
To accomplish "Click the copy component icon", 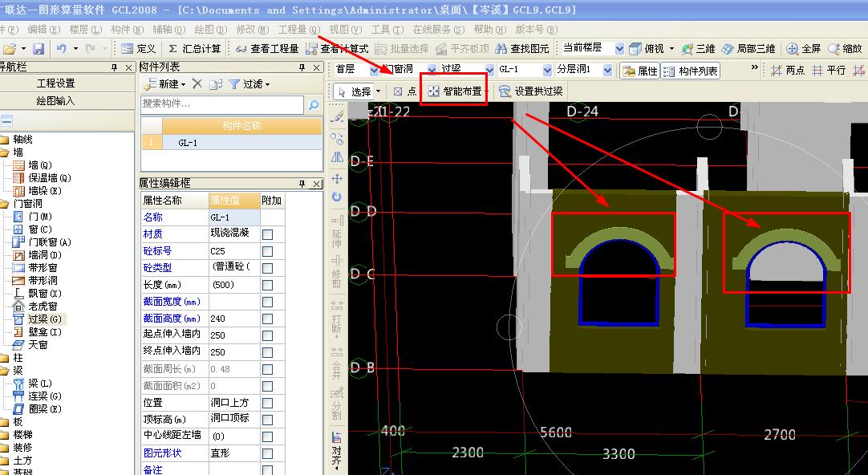I will click(x=216, y=84).
